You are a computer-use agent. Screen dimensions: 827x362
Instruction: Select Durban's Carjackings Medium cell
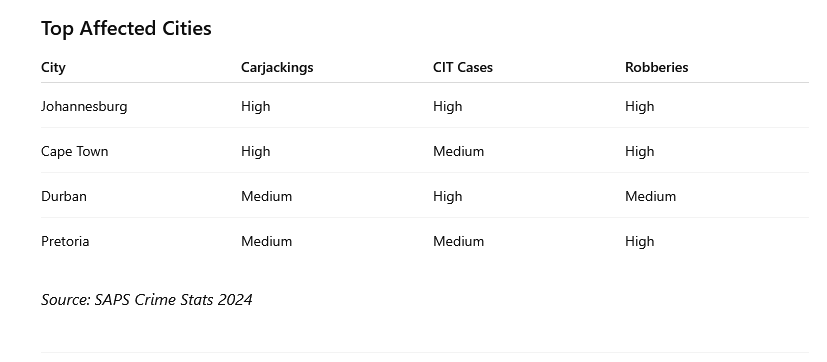coord(266,196)
